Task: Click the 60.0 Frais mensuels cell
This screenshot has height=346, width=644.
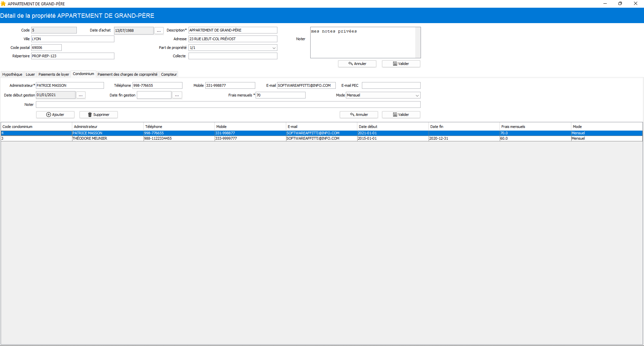Action: click(535, 138)
